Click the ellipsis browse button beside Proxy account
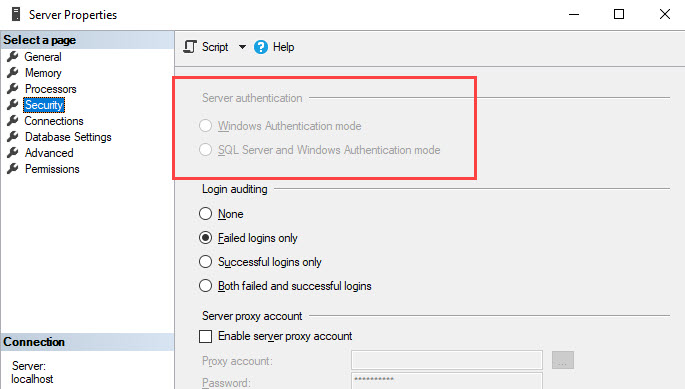The image size is (685, 389). click(x=563, y=360)
